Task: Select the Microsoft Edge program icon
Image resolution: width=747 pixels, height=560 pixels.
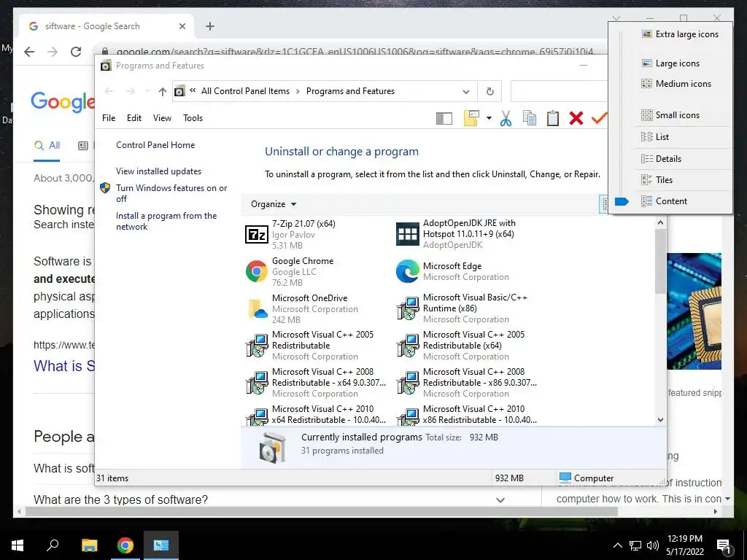Action: coord(408,271)
